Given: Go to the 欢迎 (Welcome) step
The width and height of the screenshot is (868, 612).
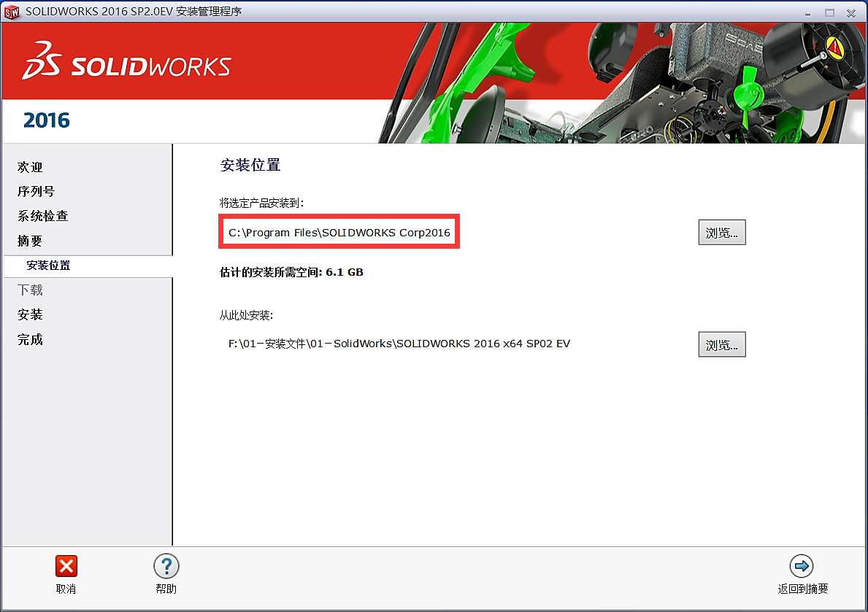Looking at the screenshot, I should tap(31, 167).
